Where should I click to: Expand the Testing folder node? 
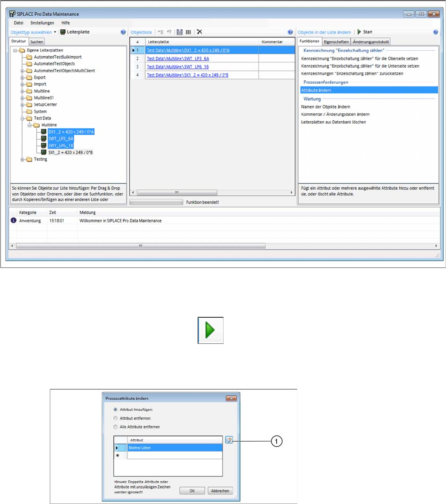pyautogui.click(x=22, y=159)
